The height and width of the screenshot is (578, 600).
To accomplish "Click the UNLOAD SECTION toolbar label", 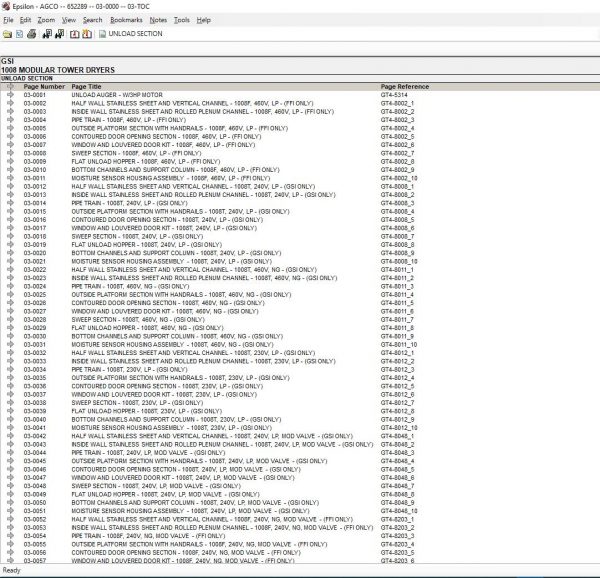I will (x=135, y=34).
